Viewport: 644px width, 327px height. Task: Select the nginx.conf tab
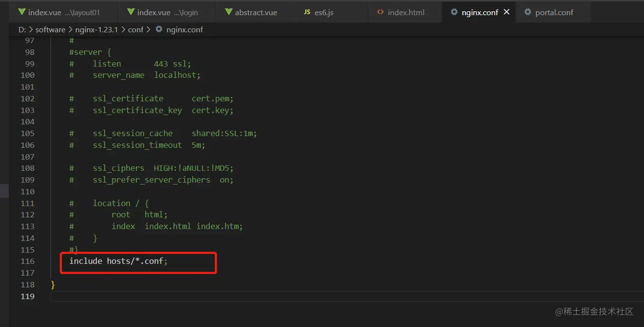480,12
